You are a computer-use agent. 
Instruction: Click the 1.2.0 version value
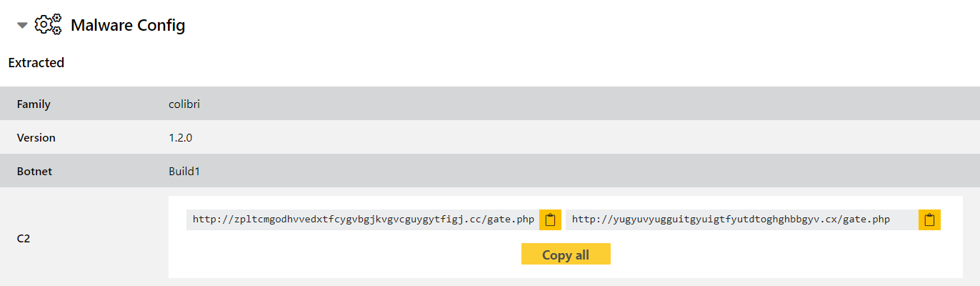(x=181, y=138)
